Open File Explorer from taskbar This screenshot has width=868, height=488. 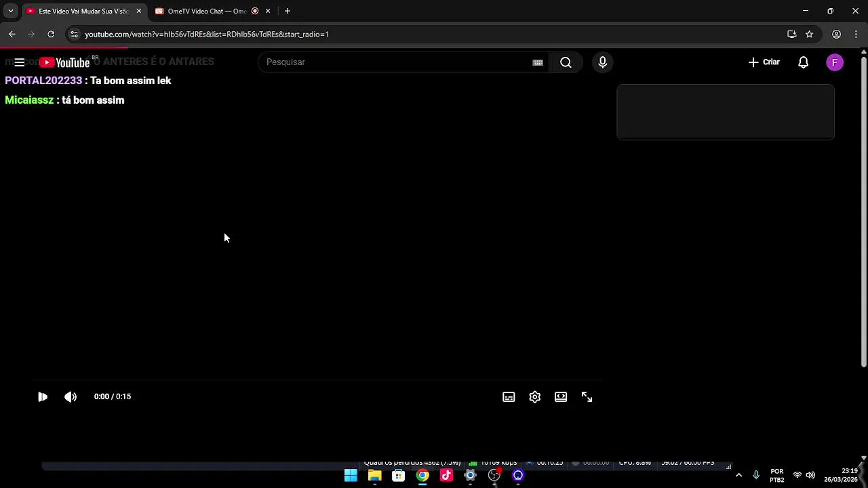(374, 475)
